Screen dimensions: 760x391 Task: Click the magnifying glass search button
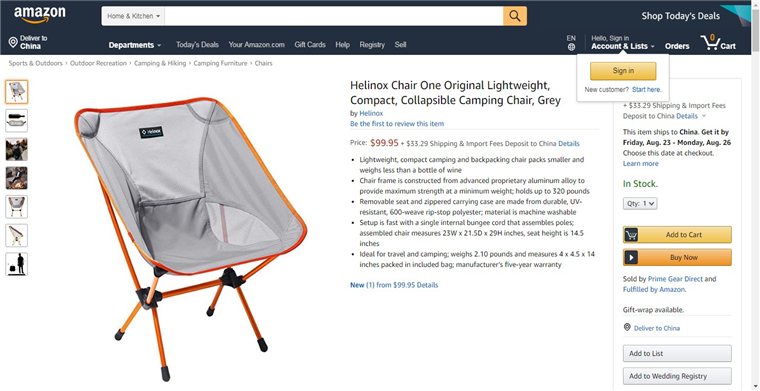pos(515,16)
